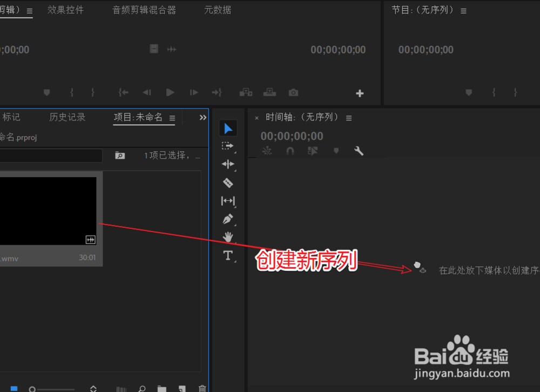540x392 pixels.
Task: Select the Type tool
Action: click(x=228, y=255)
